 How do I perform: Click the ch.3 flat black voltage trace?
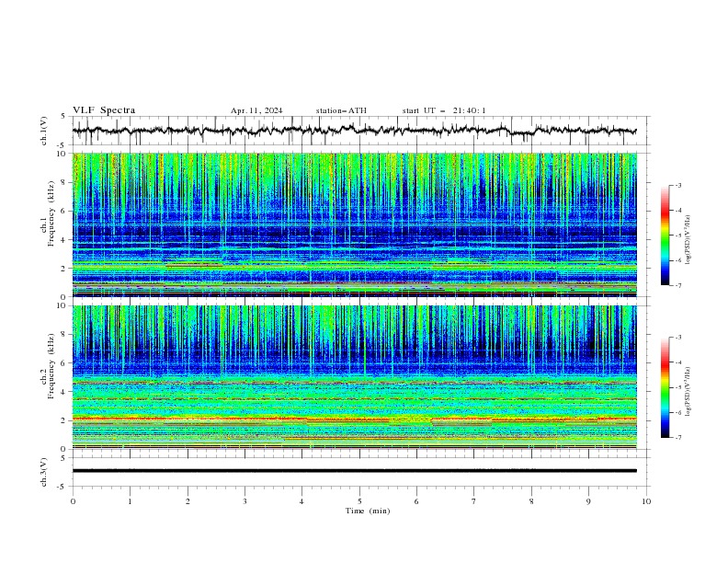pos(354,471)
